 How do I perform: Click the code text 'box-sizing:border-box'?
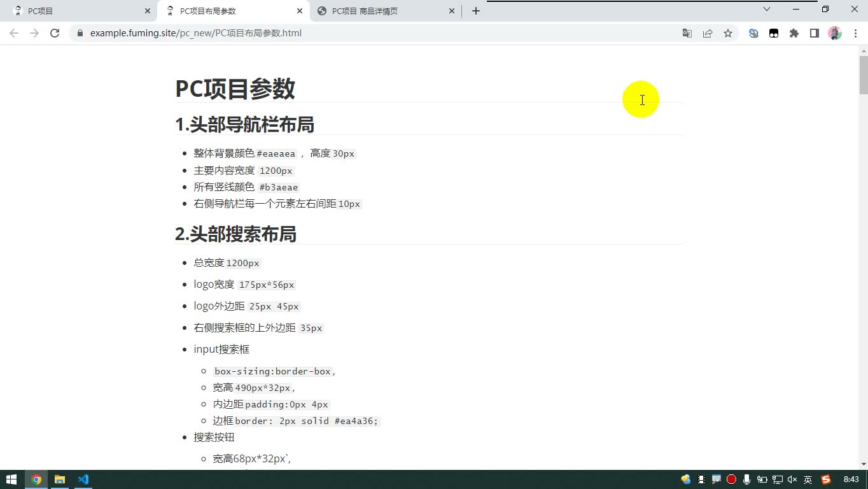click(x=272, y=371)
